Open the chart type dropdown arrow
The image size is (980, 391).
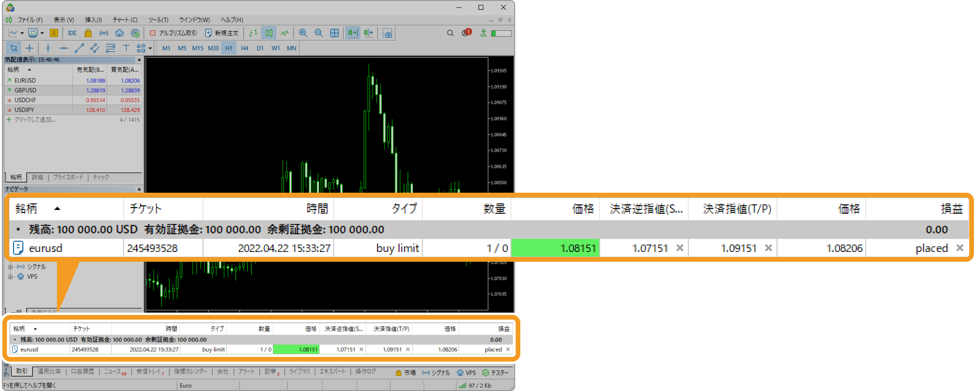[22, 34]
